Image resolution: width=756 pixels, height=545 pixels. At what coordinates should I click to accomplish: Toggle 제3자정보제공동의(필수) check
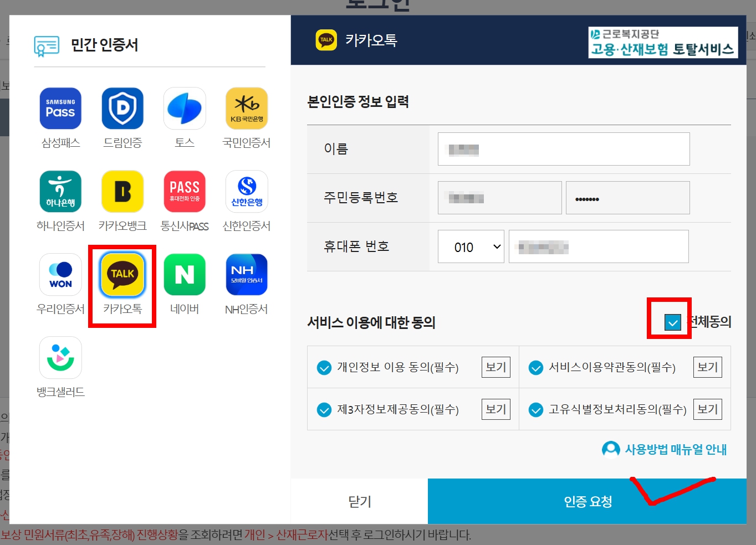point(324,410)
